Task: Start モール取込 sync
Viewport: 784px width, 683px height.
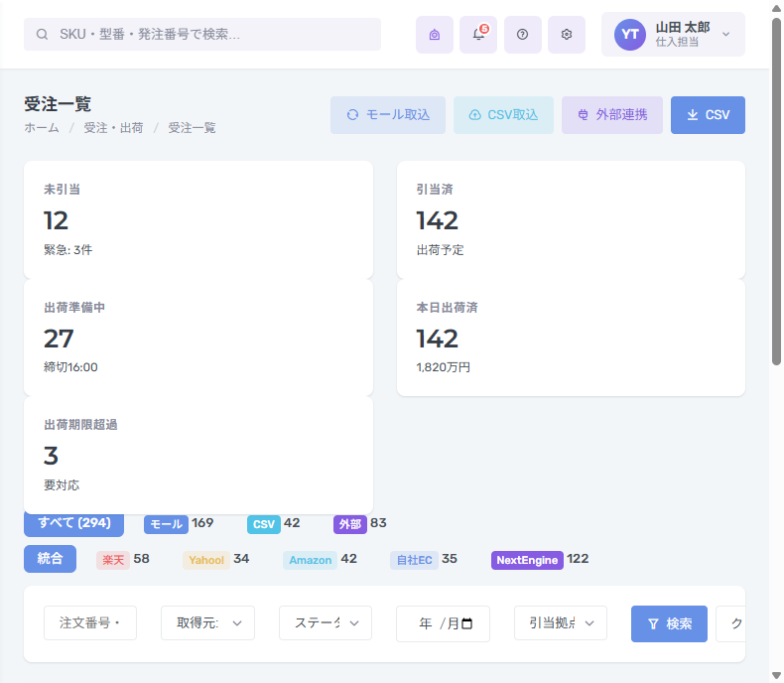Action: coord(387,115)
